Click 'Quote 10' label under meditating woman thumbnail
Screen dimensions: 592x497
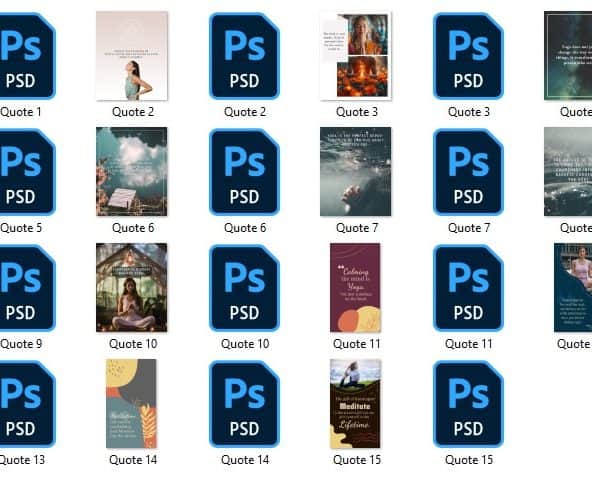point(133,344)
